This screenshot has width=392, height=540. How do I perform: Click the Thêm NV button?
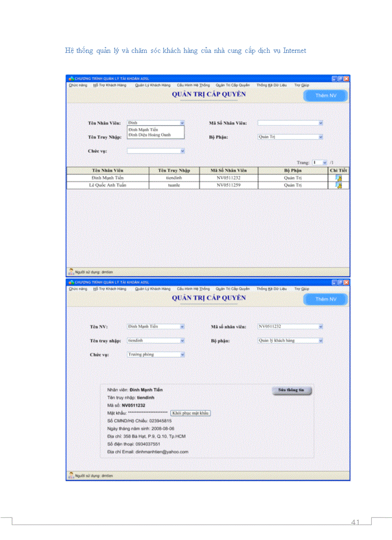point(325,96)
